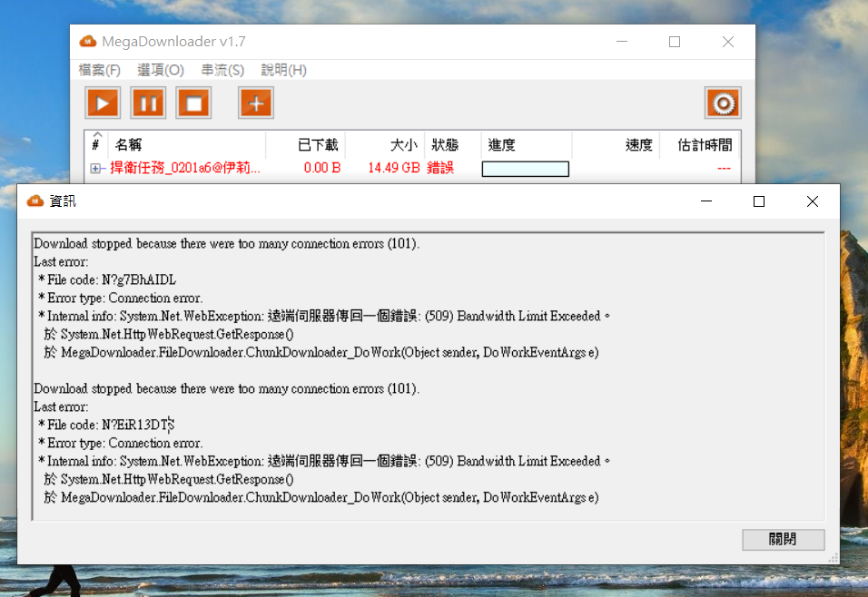Select the 捍衛任務_0201a6@伊莉 download name
The width and height of the screenshot is (868, 597).
(x=185, y=168)
